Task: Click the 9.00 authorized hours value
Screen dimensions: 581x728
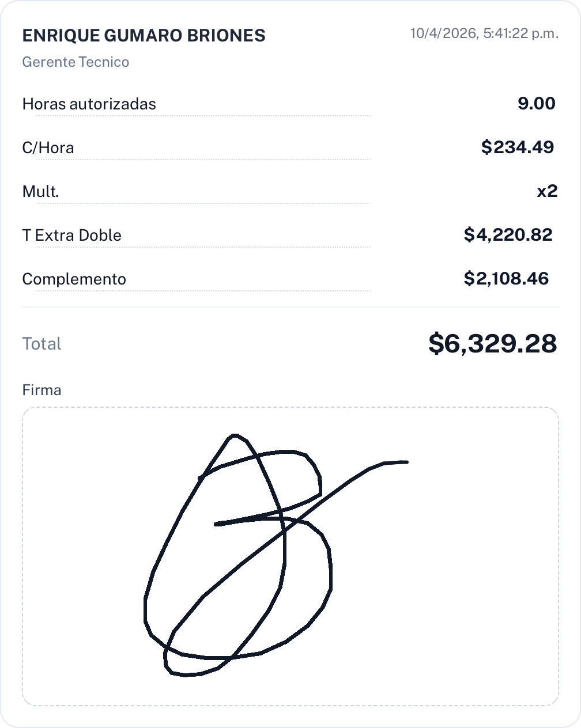Action: (536, 104)
